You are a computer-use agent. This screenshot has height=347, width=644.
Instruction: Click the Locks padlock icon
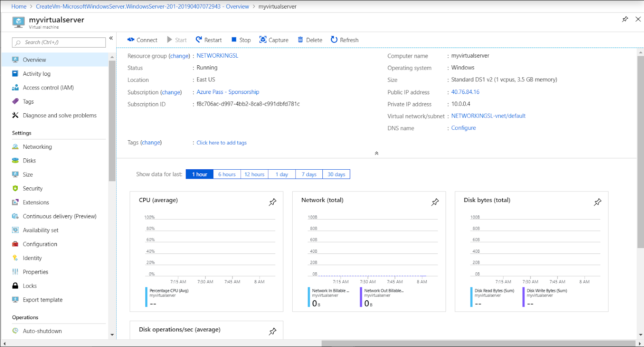tap(15, 286)
